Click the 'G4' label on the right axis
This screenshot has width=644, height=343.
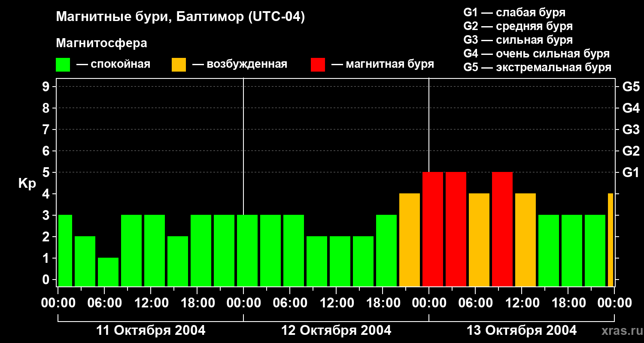click(631, 108)
